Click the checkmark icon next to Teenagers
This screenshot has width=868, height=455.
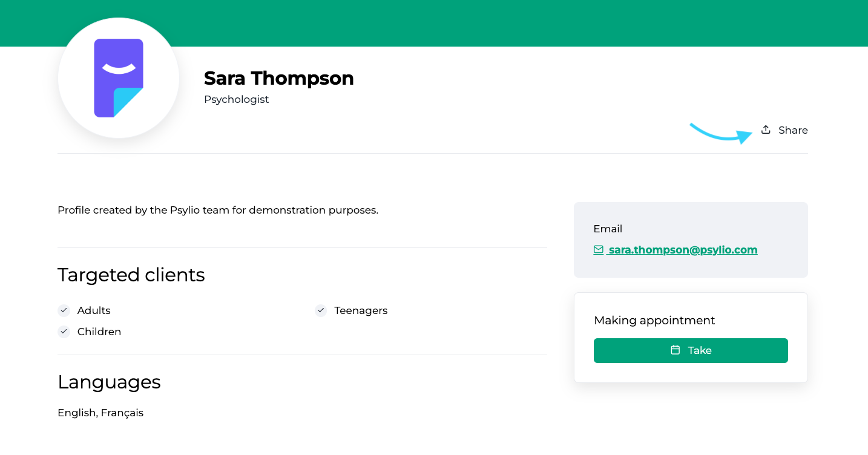pos(321,310)
